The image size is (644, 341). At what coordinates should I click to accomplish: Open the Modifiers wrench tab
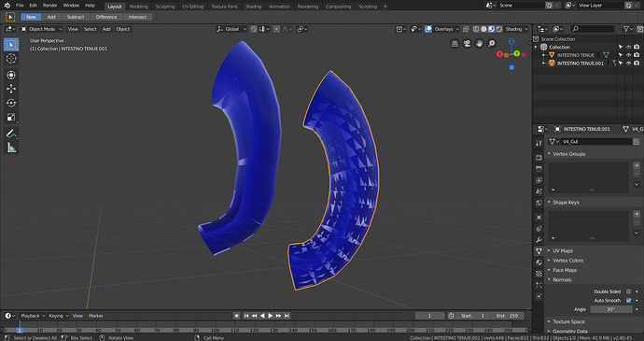pos(539,240)
